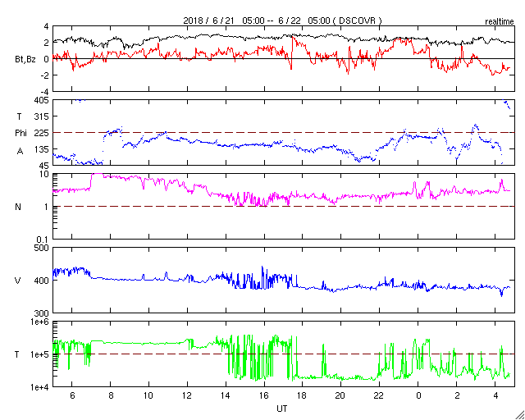Screen dimensions: 525x420
Task: Click the 'realtime' label at top right
Action: click(x=500, y=22)
